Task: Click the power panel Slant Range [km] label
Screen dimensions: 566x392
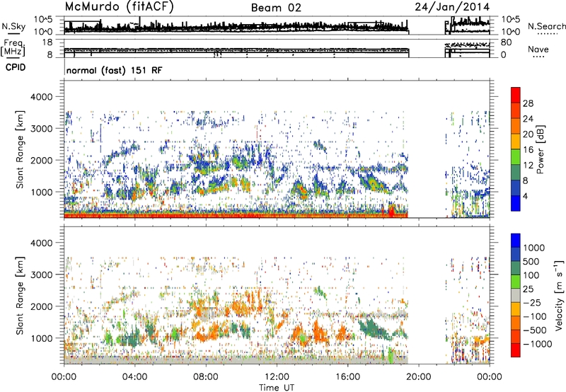Action: pos(20,149)
